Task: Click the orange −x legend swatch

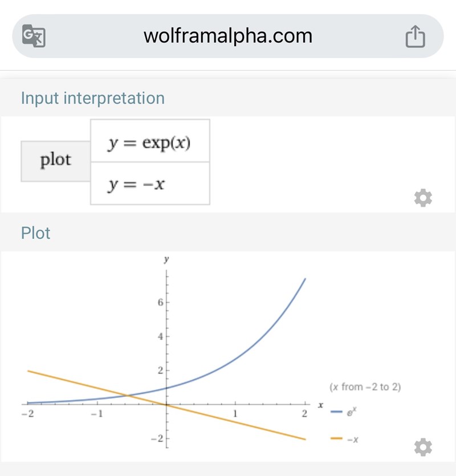Action: [x=337, y=438]
